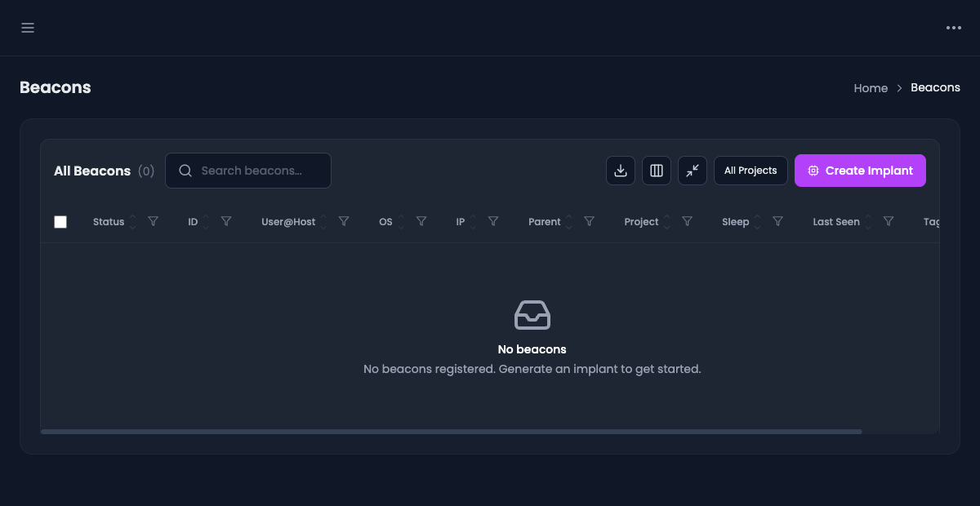980x506 pixels.
Task: Sort by the Parent column header
Action: 545,222
